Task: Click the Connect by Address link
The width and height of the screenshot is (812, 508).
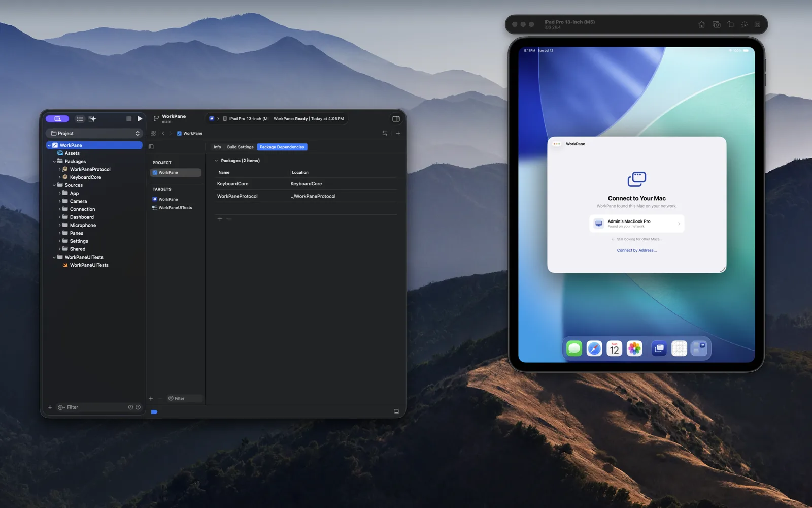Action: point(637,250)
